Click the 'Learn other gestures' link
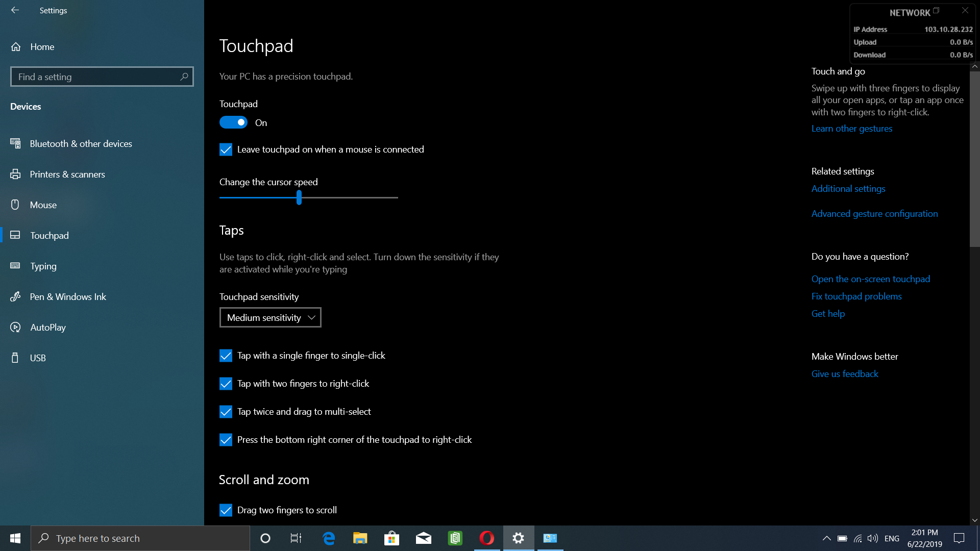980x551 pixels. [x=852, y=128]
